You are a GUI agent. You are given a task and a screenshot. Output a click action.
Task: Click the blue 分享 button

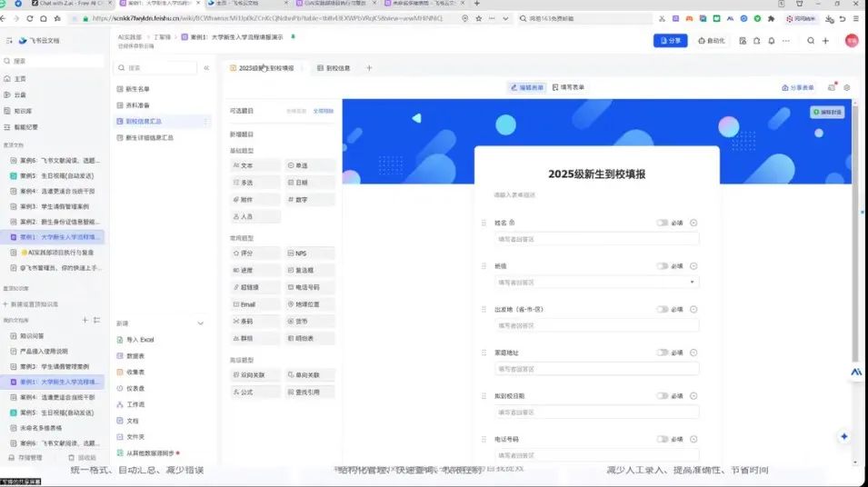pos(670,41)
